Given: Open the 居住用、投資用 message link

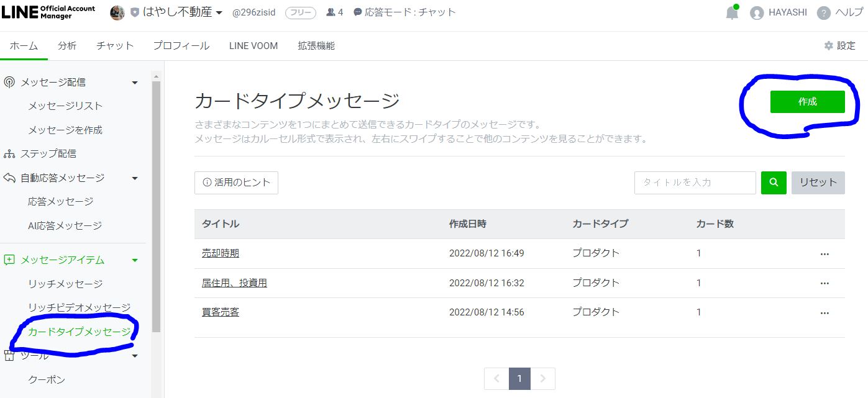Looking at the screenshot, I should coord(234,283).
